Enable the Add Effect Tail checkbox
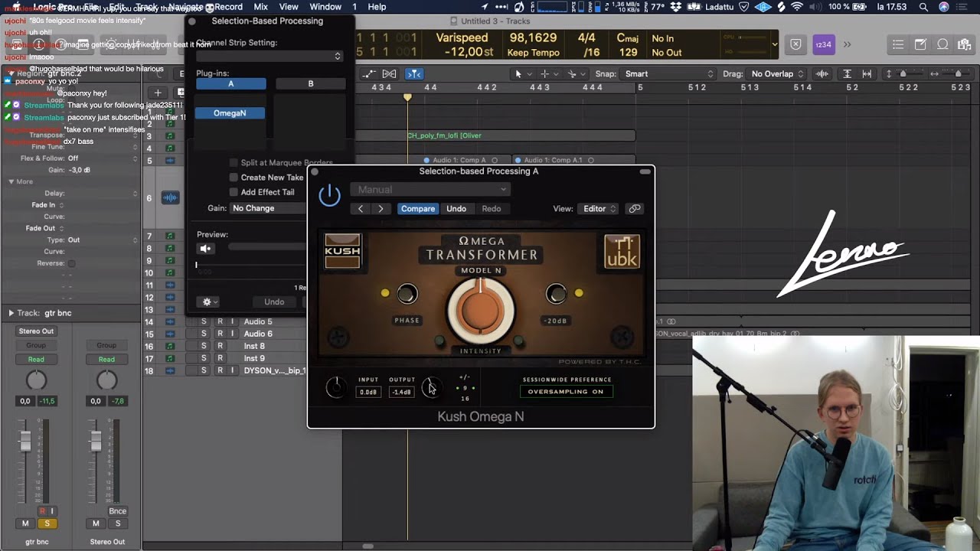 pyautogui.click(x=234, y=192)
